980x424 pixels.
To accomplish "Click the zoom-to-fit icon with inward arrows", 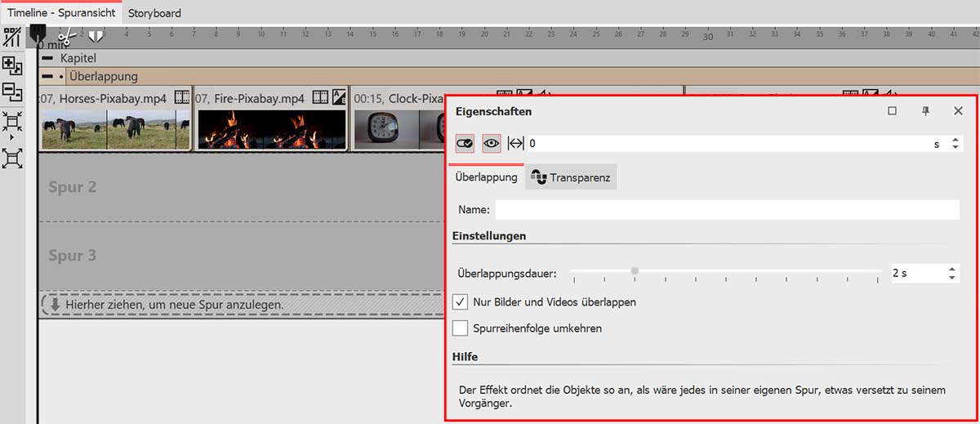I will pos(12,123).
